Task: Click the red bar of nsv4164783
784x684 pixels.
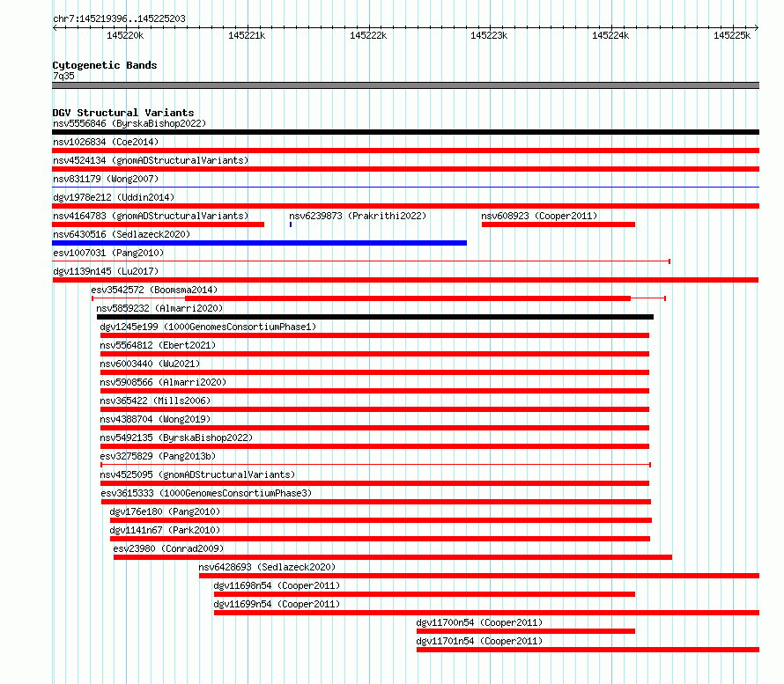Action: [158, 224]
